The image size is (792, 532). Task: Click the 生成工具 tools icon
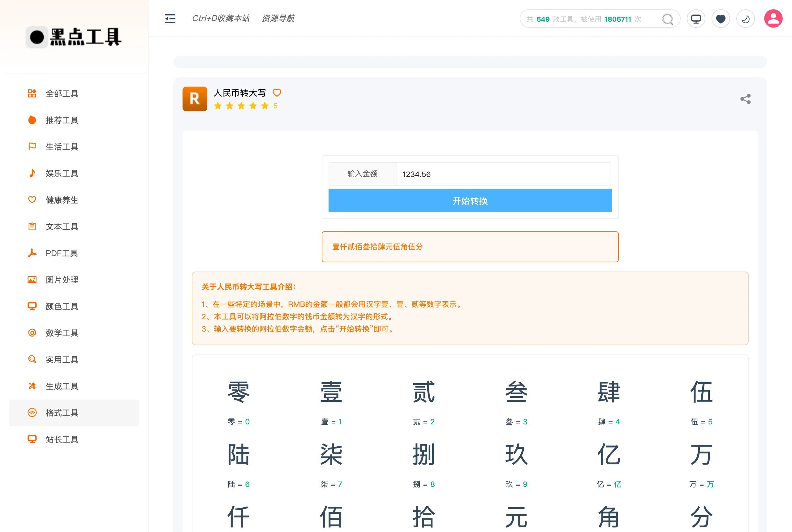32,386
